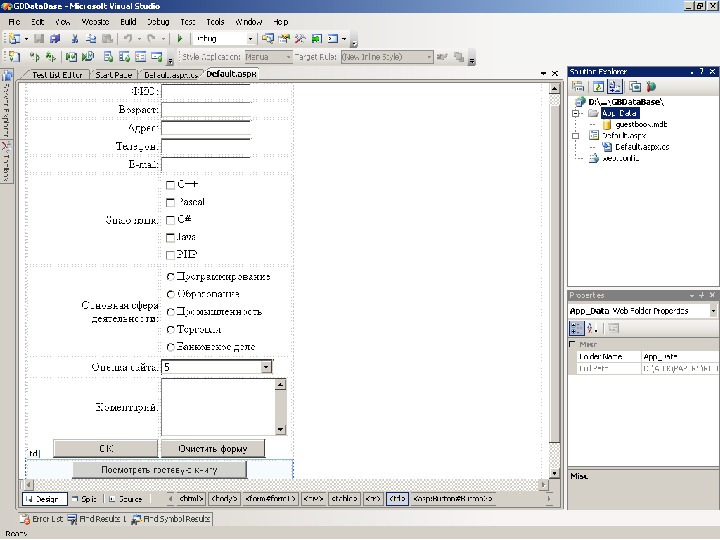
Task: Click the Start Page toolbar icon
Action: point(316,39)
